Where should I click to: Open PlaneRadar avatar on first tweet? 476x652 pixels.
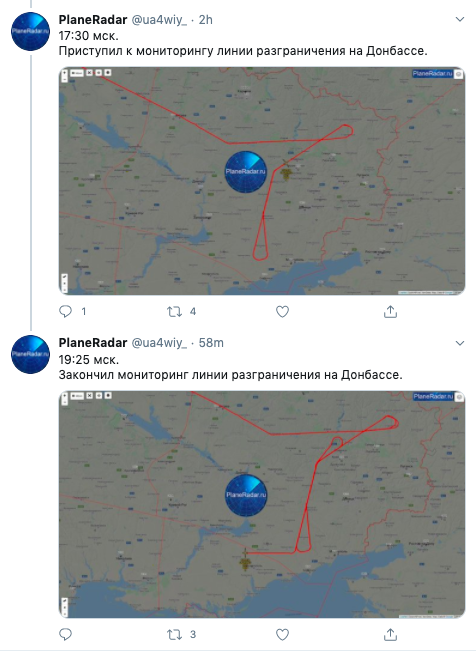30,31
